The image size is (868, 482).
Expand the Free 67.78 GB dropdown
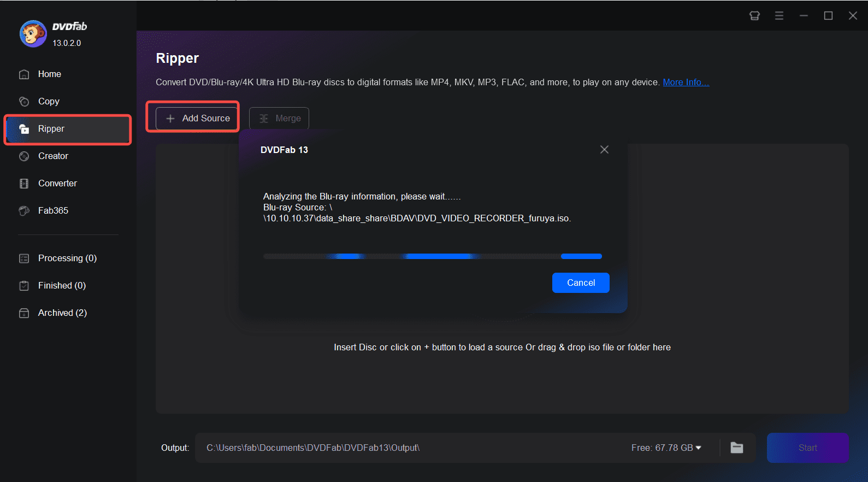point(666,448)
